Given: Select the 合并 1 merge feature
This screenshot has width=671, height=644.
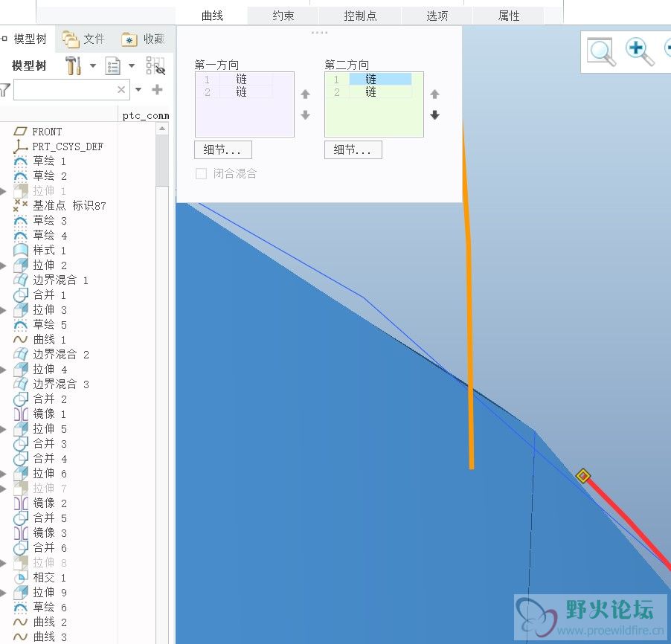Looking at the screenshot, I should (39, 294).
